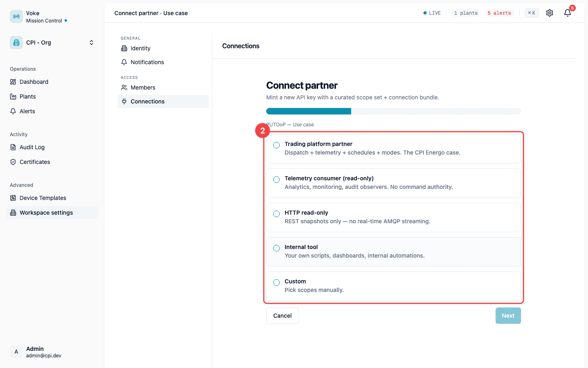Viewport: 588px width, 368px height.
Task: Click the Members people icon
Action: [x=124, y=88]
